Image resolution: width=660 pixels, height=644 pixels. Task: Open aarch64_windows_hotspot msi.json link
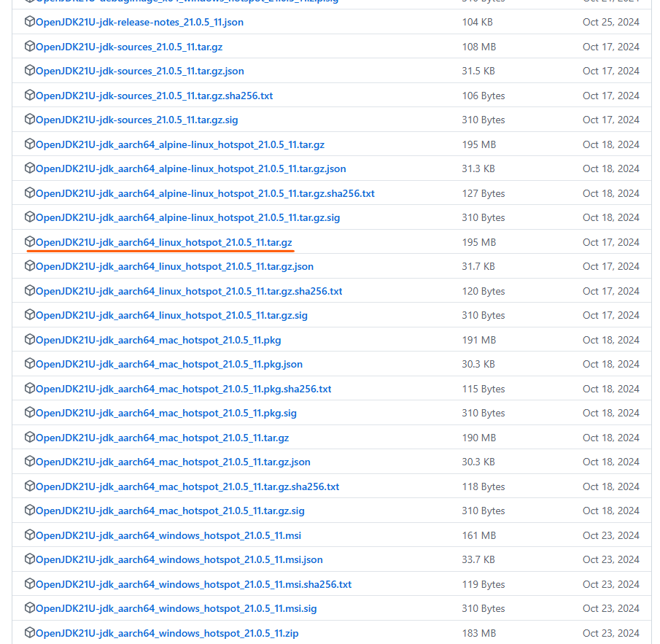(179, 559)
